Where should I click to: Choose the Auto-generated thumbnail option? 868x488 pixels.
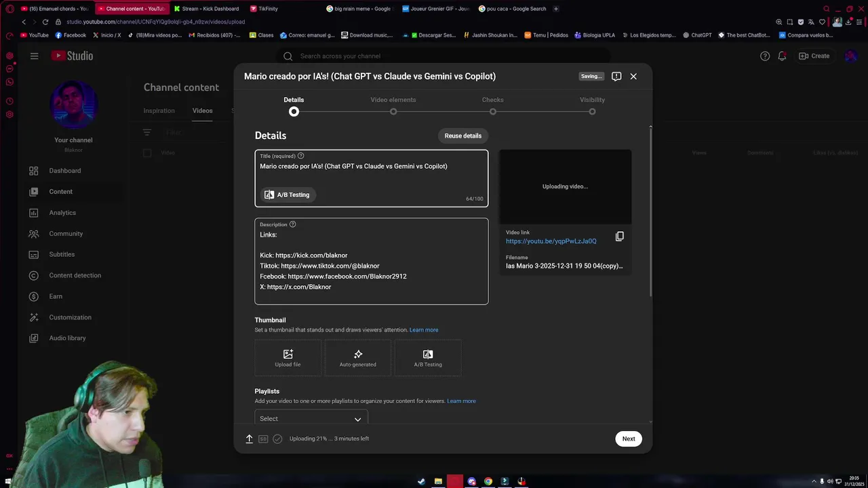click(358, 358)
